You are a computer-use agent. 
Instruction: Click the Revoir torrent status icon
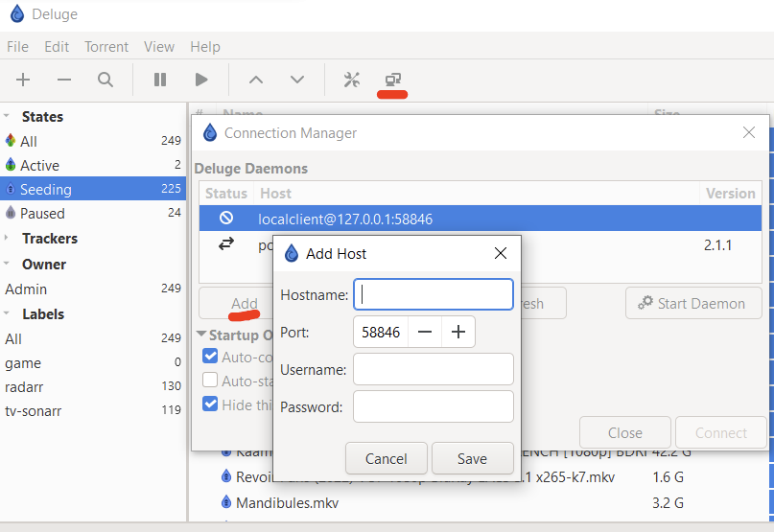click(226, 476)
